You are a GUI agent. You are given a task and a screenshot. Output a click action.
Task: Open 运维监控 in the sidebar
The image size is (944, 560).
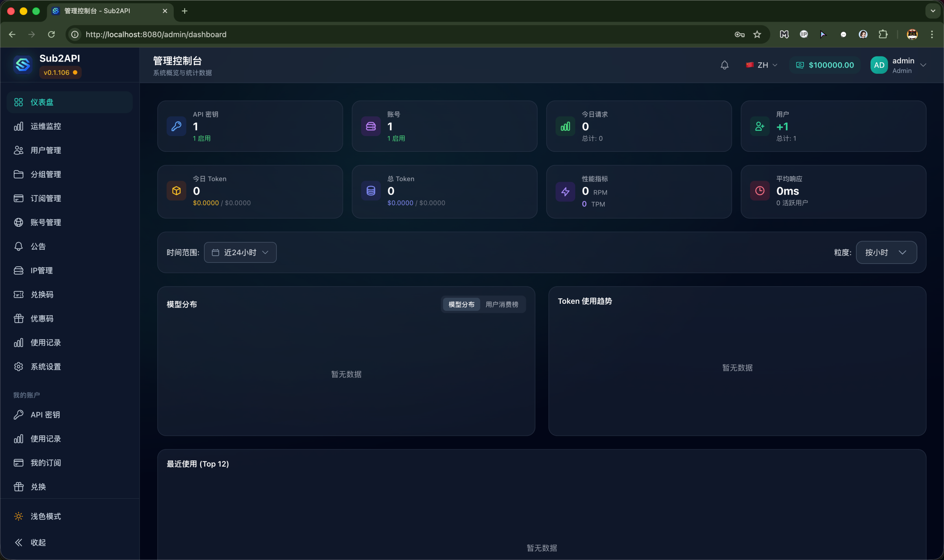click(x=45, y=126)
